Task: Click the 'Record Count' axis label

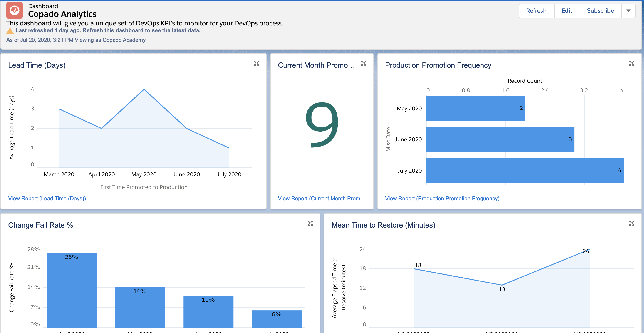Action: click(x=525, y=81)
